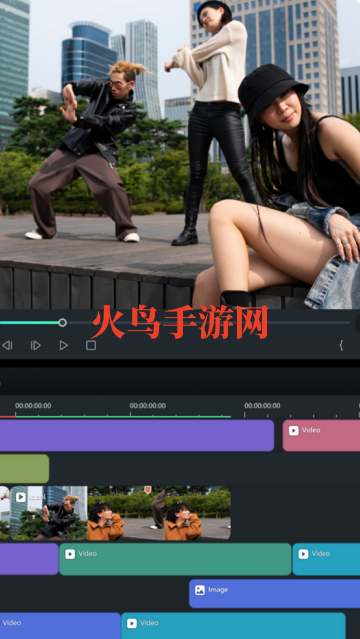Select the wide teal Video clip on bottom track

pyautogui.click(x=233, y=627)
